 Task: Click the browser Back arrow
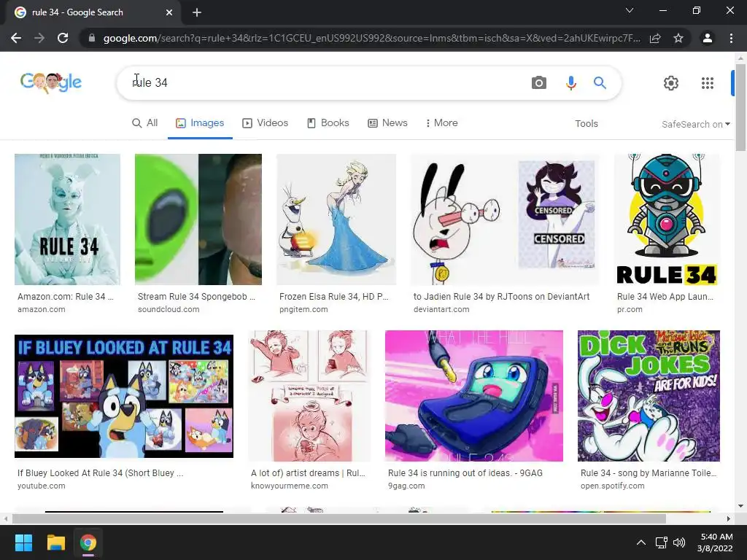click(x=16, y=38)
